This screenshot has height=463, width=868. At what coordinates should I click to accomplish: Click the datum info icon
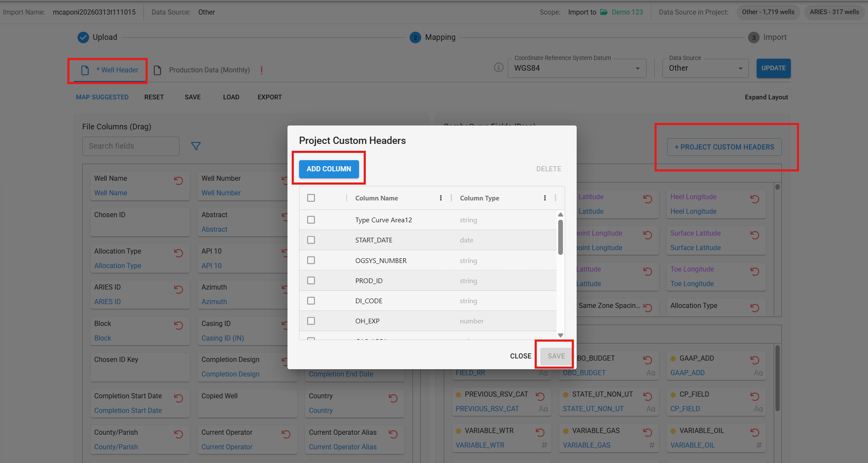(499, 68)
